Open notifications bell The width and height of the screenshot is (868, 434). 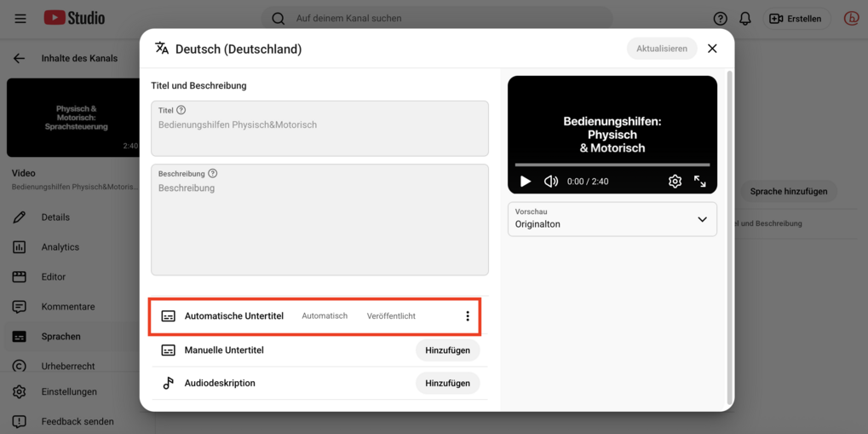click(x=745, y=19)
